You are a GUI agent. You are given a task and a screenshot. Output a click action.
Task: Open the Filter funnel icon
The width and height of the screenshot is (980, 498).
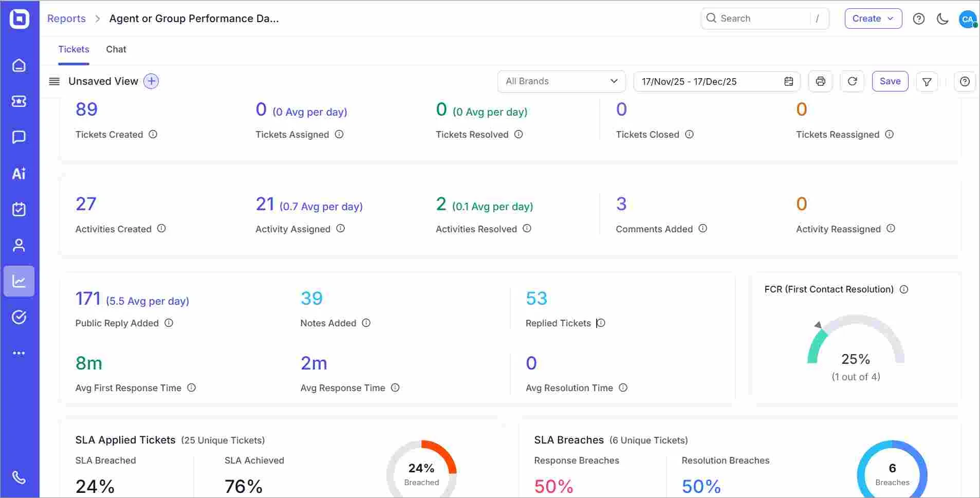927,81
